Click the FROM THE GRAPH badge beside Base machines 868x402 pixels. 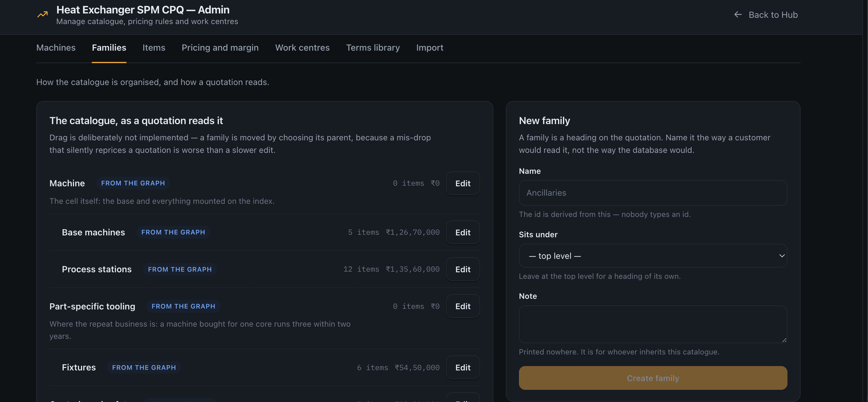coord(173,232)
